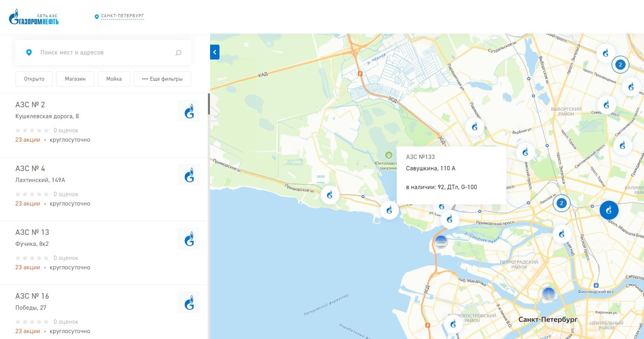Select station marker near Парашютная ул.
The height and width of the screenshot is (339, 644).
pyautogui.click(x=475, y=127)
